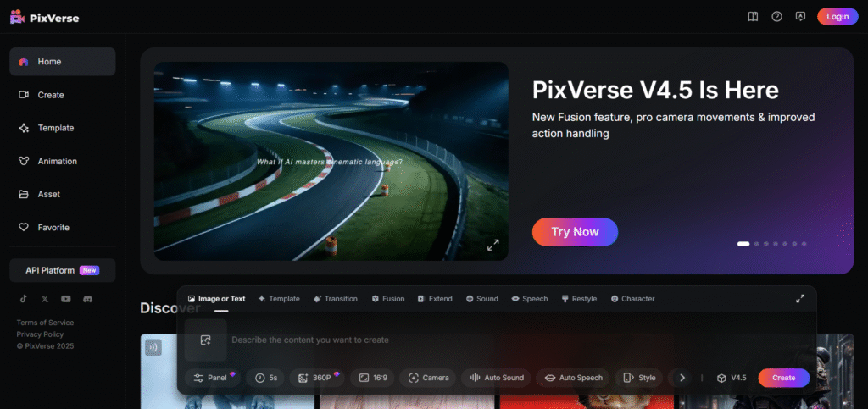Click the Try Now button
The image size is (868, 409).
tap(575, 231)
